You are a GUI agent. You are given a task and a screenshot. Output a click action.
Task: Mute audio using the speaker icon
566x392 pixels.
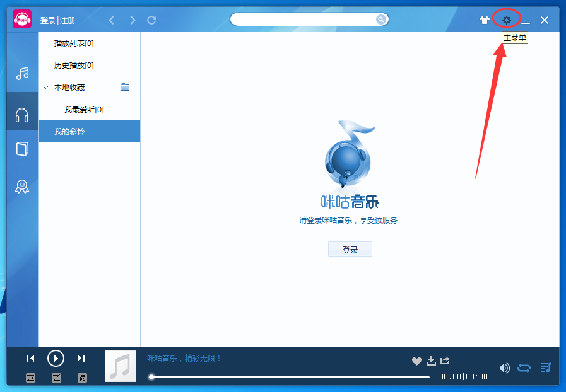(505, 368)
